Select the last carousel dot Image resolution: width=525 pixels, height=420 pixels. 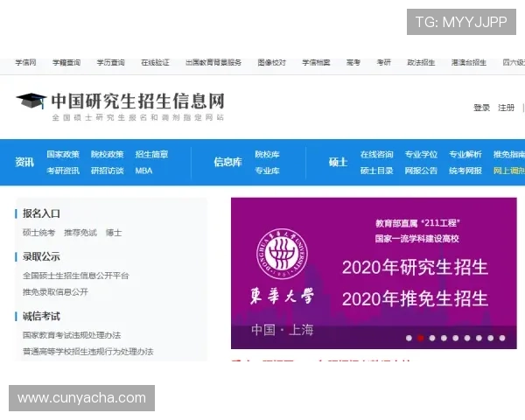pos(502,339)
